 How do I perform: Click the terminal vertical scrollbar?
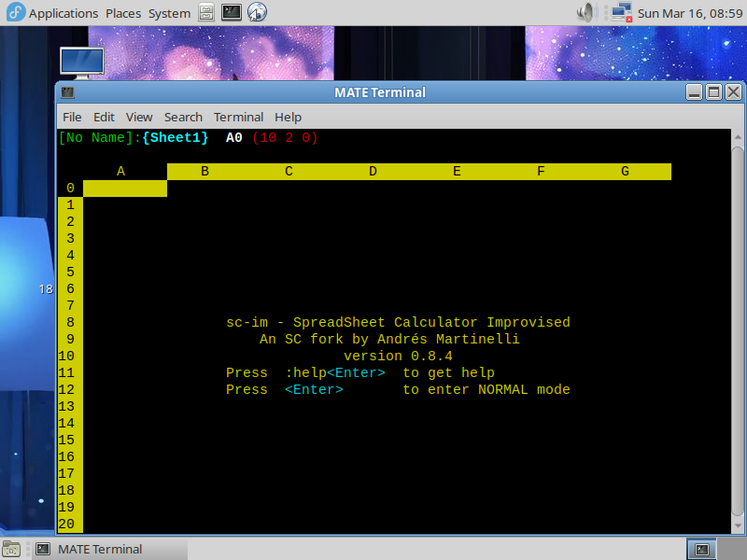coord(737,327)
